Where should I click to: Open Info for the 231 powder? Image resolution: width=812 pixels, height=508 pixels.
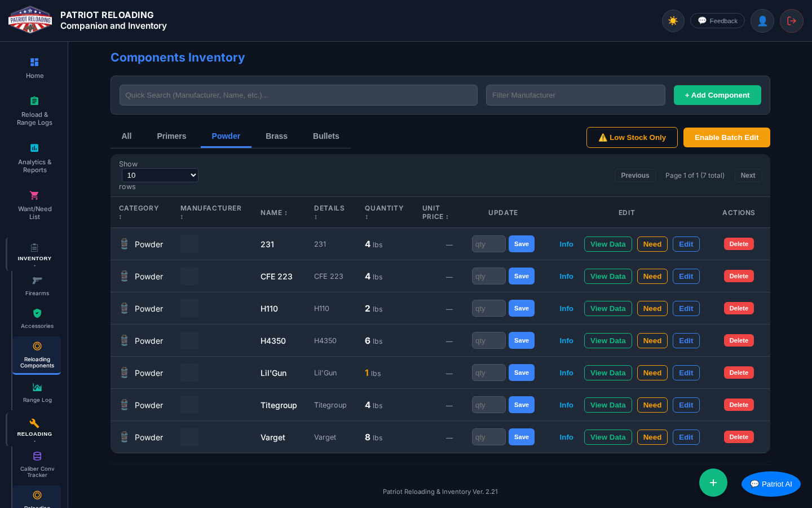pyautogui.click(x=566, y=244)
